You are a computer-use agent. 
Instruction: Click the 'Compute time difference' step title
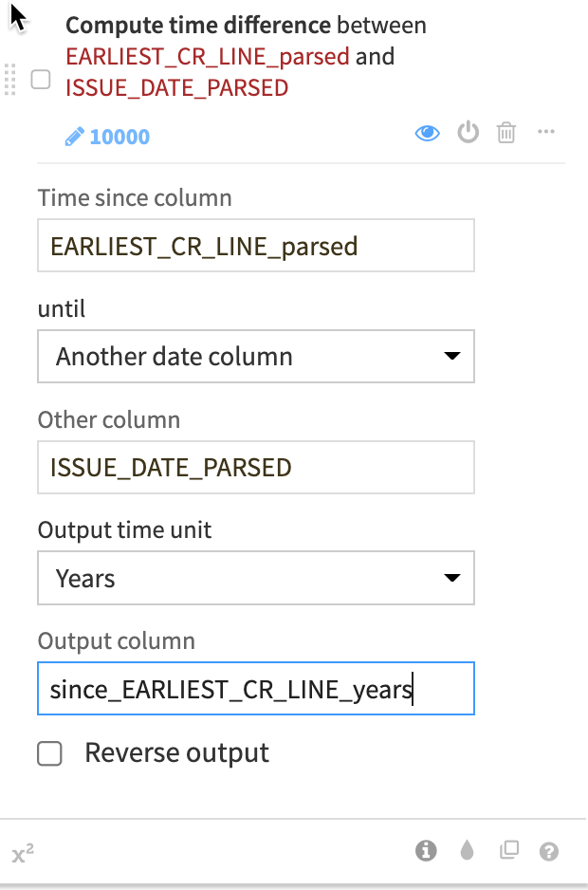[198, 26]
